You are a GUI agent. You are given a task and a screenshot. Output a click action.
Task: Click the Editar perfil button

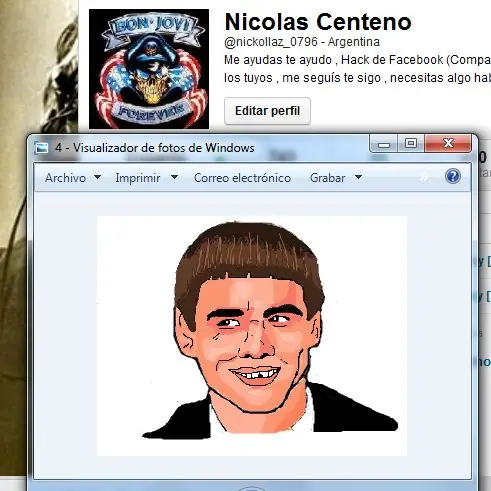[267, 111]
